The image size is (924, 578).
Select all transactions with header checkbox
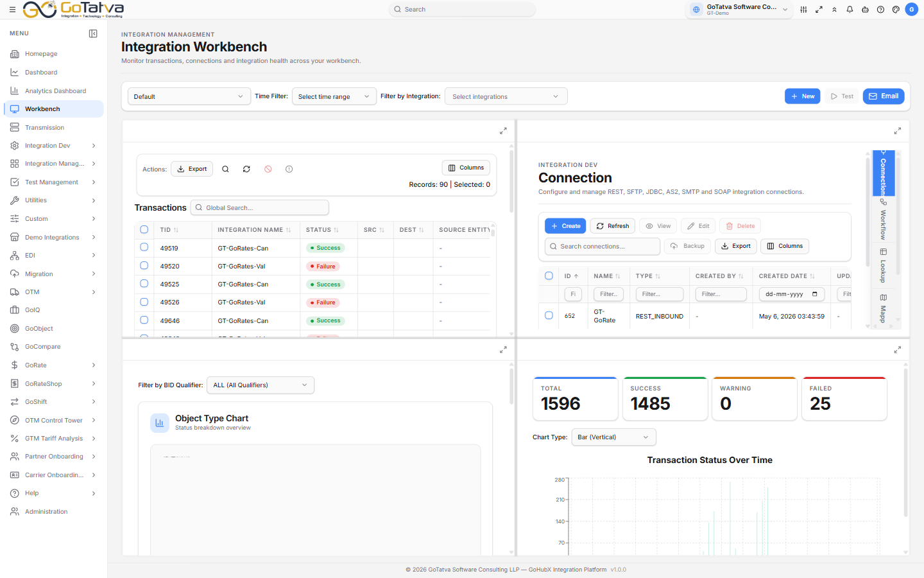point(144,230)
